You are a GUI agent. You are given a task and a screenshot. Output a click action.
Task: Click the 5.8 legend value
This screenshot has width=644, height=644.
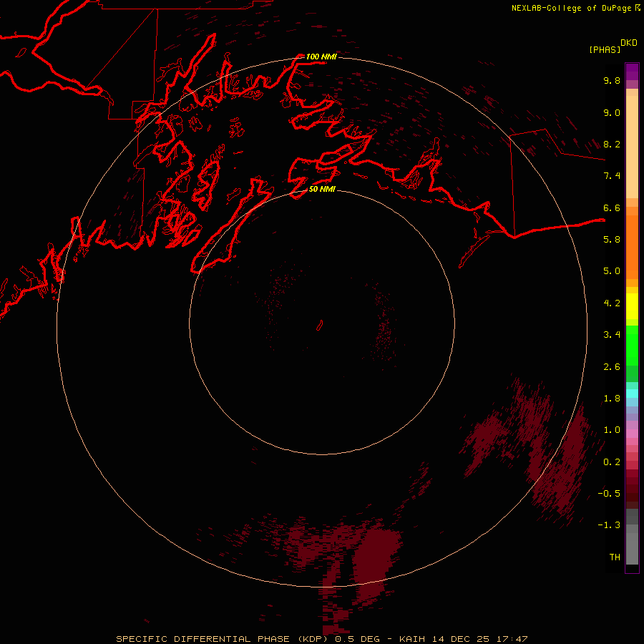click(x=612, y=240)
